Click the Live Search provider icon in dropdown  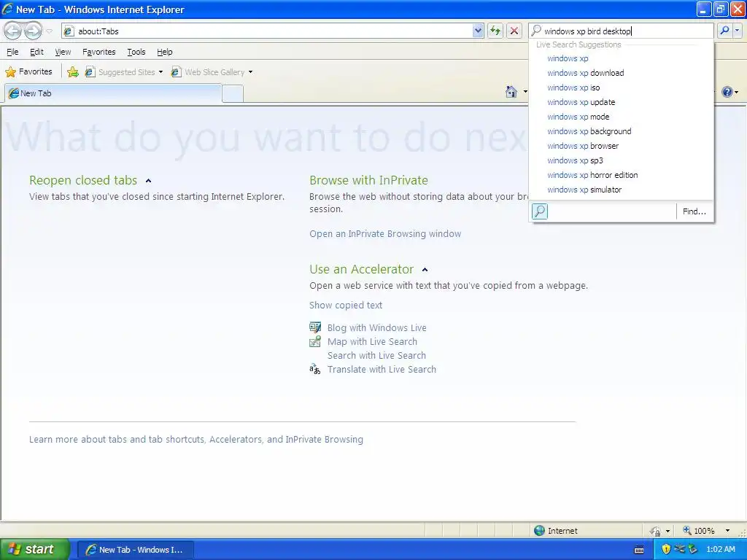(540, 211)
